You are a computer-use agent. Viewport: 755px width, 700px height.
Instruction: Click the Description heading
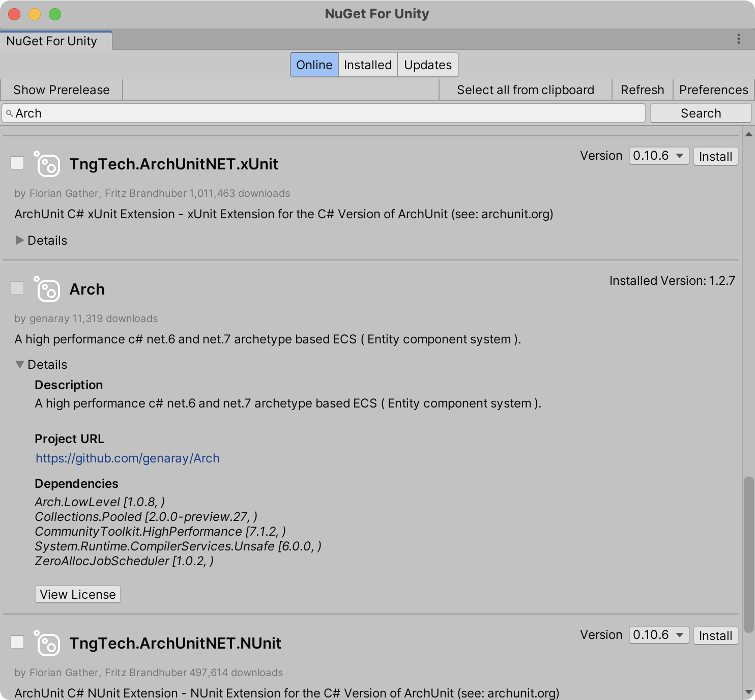[x=69, y=385]
